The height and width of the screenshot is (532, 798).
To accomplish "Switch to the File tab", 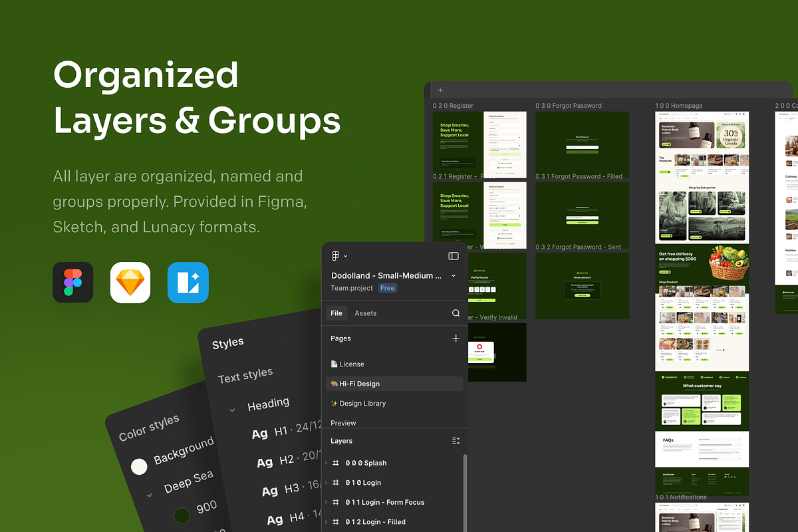I will (x=336, y=313).
